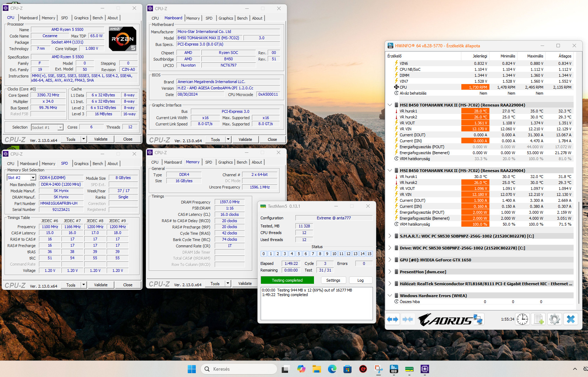Expand the GPU NVIDIA GeForce GTX 1650 section
Image resolution: width=588 pixels, height=377 pixels.
point(390,260)
